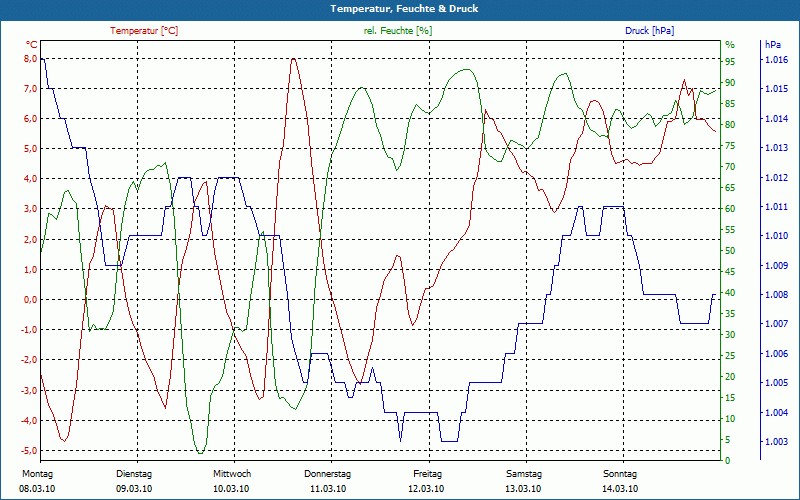Click the '40' humidity axis value
Image resolution: width=800 pixels, height=500 pixels.
[x=730, y=293]
